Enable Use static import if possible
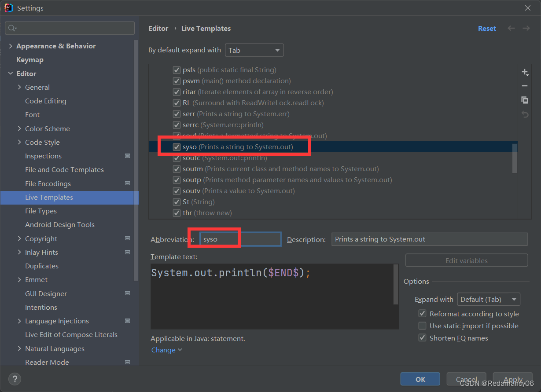The width and height of the screenshot is (541, 392). [423, 326]
